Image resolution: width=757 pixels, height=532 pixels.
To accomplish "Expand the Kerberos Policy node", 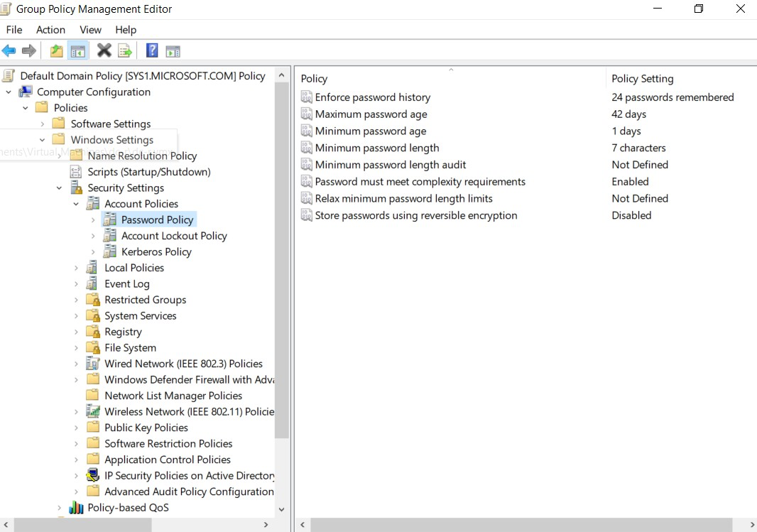I will click(93, 251).
